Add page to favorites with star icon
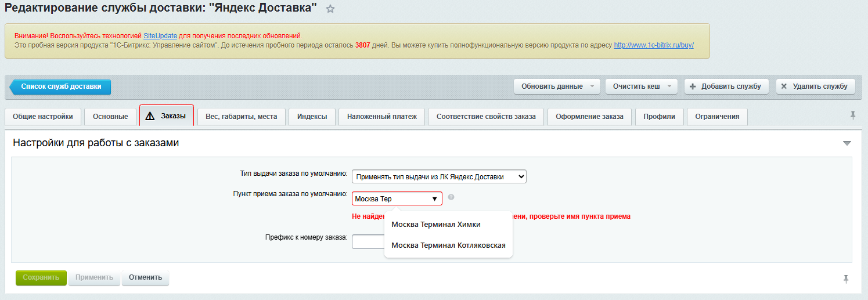 click(x=330, y=9)
